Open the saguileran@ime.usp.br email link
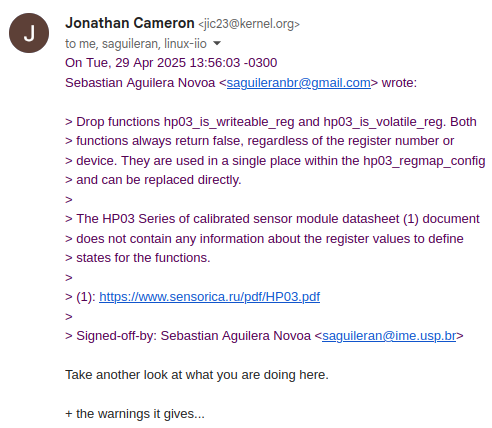492x428 pixels. pos(389,336)
